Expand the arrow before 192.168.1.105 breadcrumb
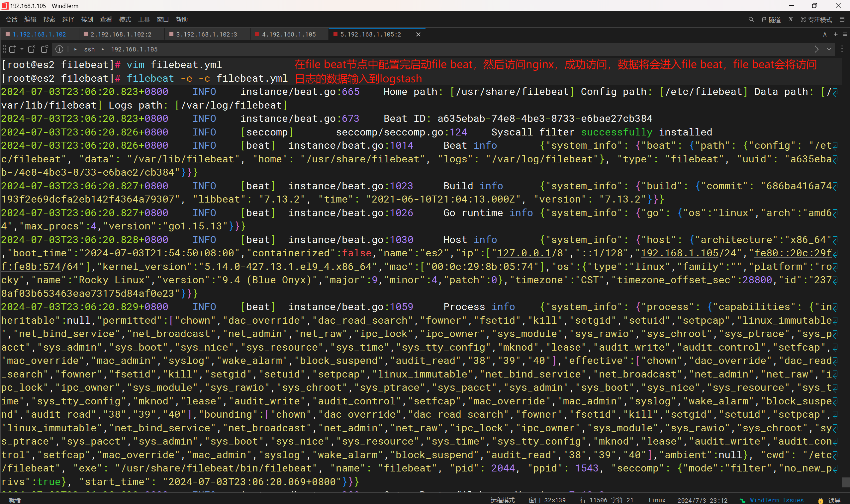 click(103, 49)
